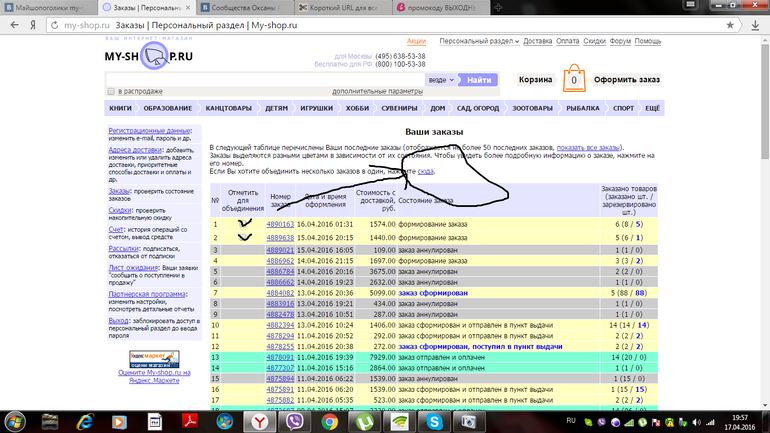Open the 'везде' search scope dropdown

click(x=441, y=79)
